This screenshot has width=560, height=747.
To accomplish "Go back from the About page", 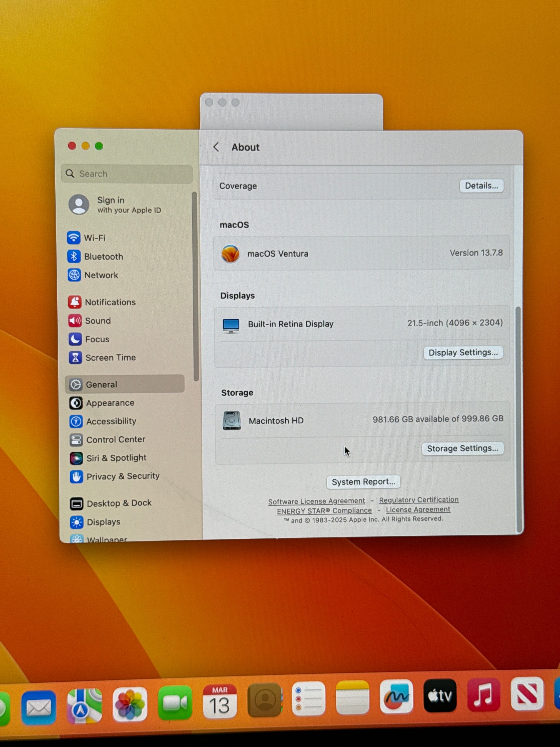I will [x=216, y=147].
